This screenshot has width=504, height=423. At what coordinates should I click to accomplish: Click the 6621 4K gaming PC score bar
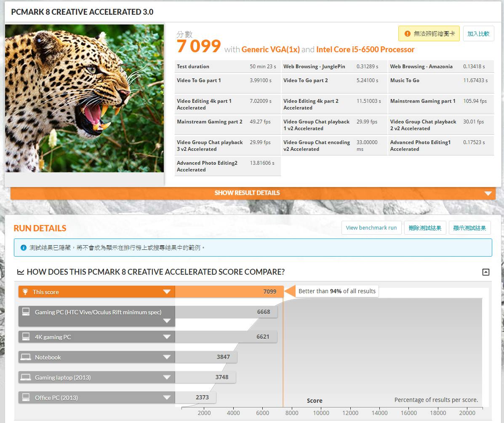tap(226, 337)
